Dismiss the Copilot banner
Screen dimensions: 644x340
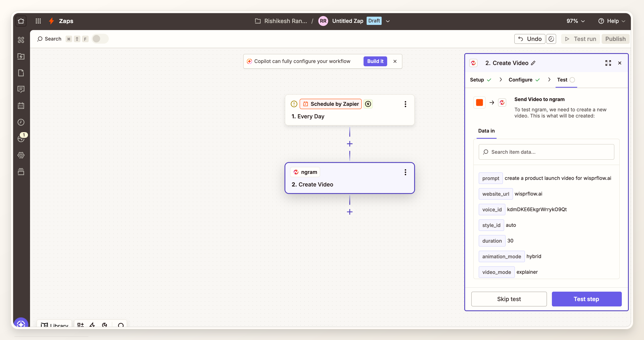coord(395,61)
